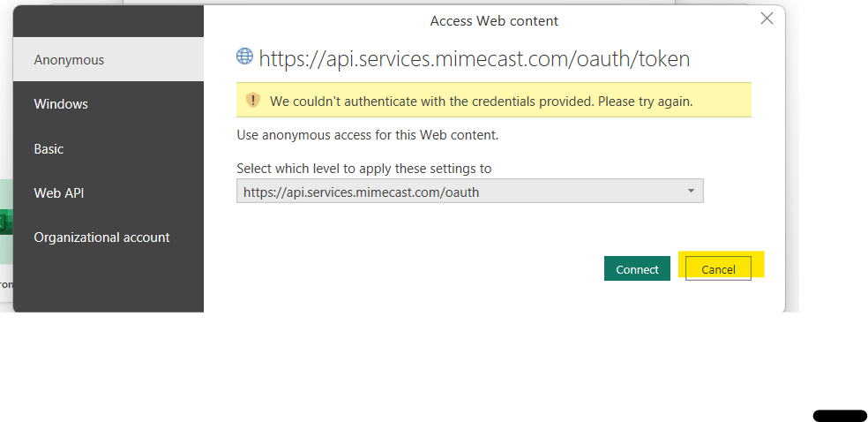Screen dimensions: 868x422
Task: Click empty sidebar area below Organizational account
Action: 108,283
